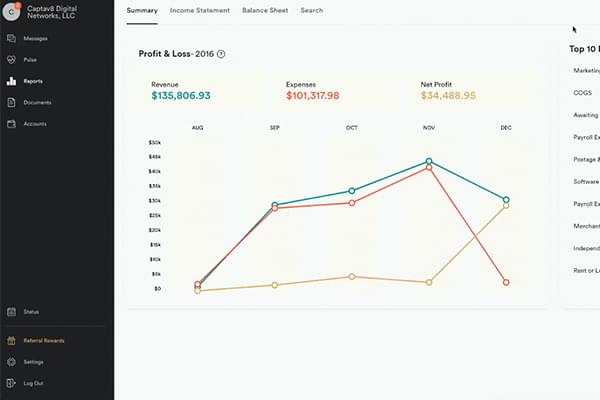Switch to the Summary tab

142,10
